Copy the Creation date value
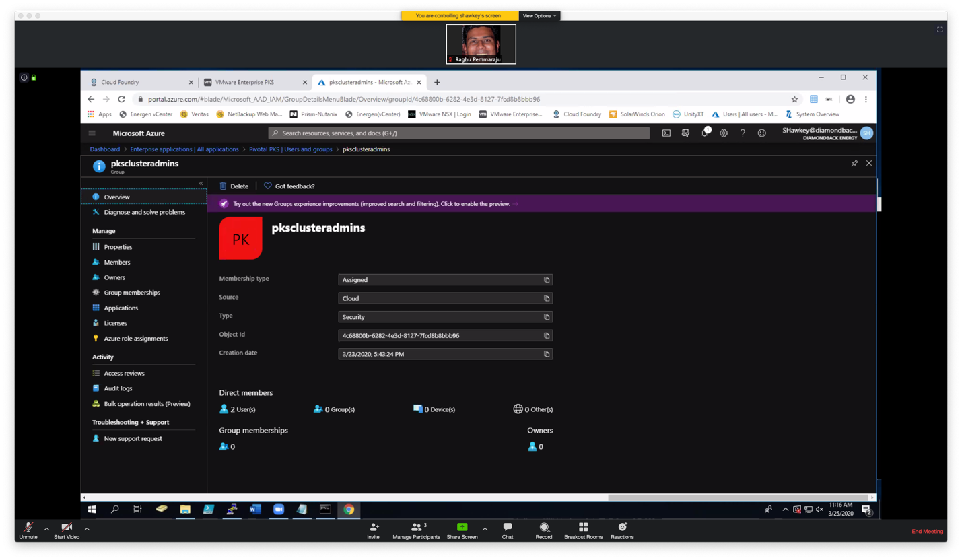Viewport: 962px width, 560px height. click(547, 354)
